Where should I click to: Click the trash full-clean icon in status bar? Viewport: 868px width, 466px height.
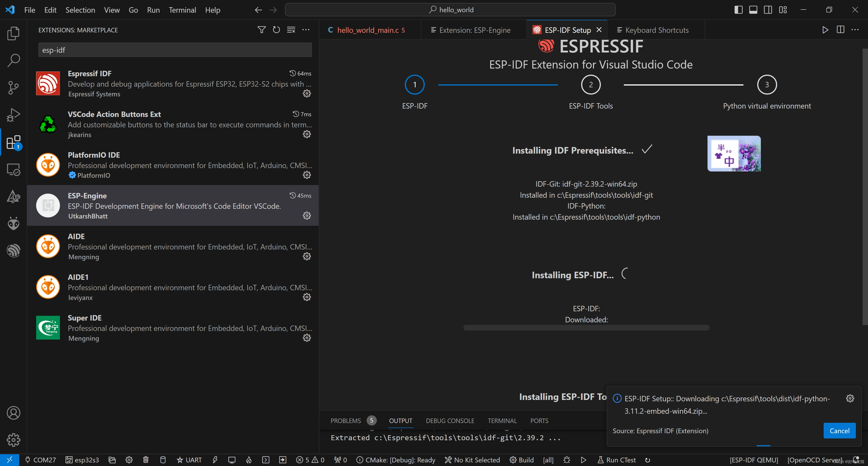tap(146, 460)
